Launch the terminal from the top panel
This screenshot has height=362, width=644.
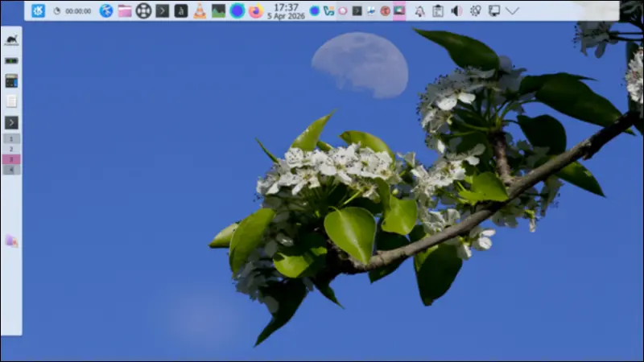coord(163,10)
